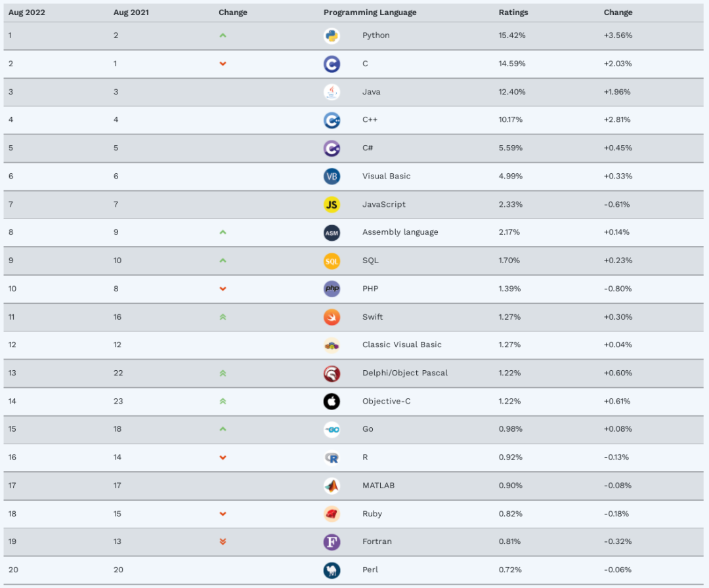Image resolution: width=709 pixels, height=588 pixels.
Task: Click the Python logo icon
Action: pos(332,35)
